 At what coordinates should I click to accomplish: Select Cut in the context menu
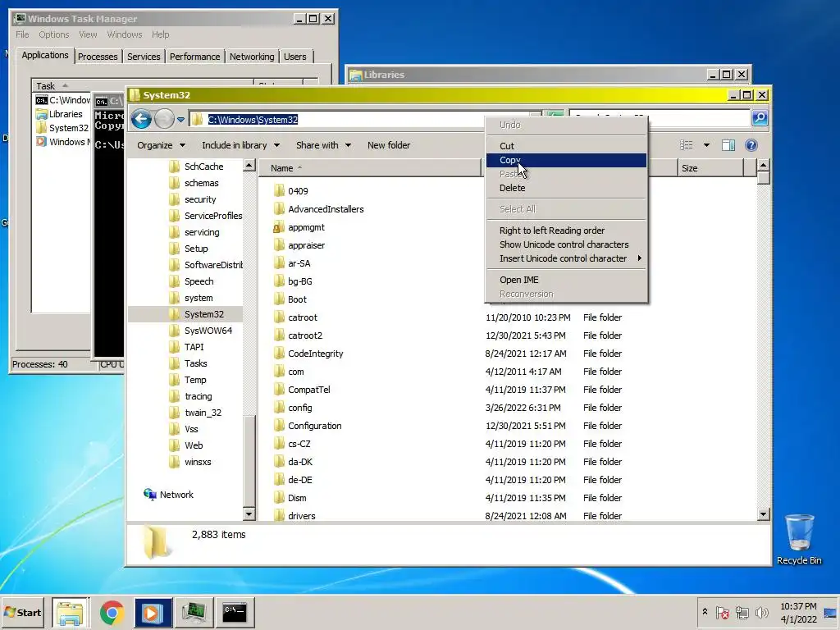point(566,146)
